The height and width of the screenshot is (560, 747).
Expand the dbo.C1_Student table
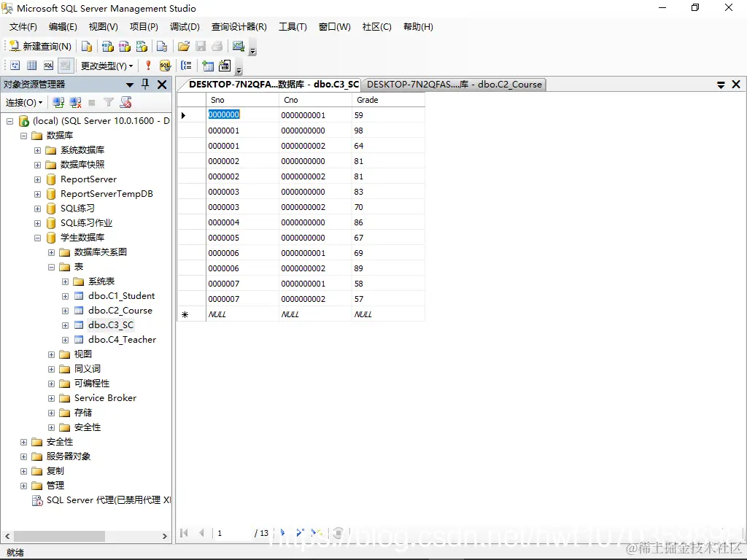(x=65, y=296)
